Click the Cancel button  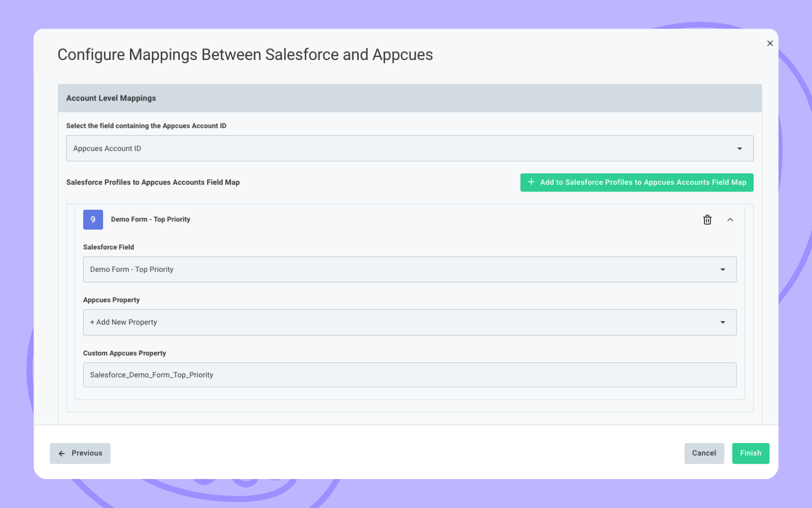pyautogui.click(x=704, y=453)
